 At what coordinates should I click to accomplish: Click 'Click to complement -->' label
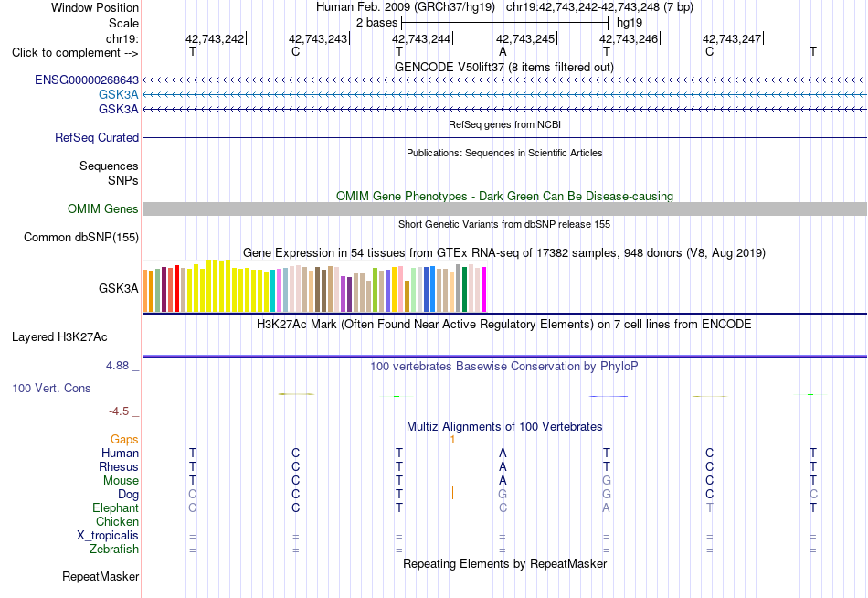(75, 53)
